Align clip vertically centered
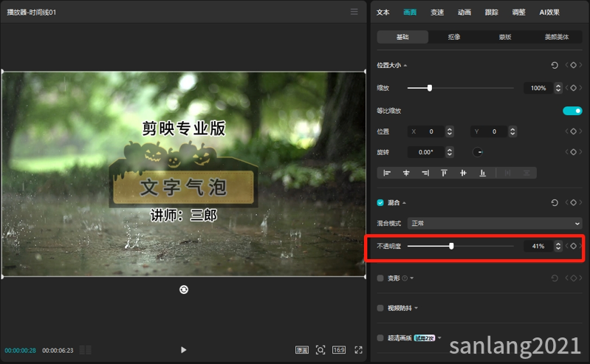This screenshot has width=590, height=364. pyautogui.click(x=463, y=173)
